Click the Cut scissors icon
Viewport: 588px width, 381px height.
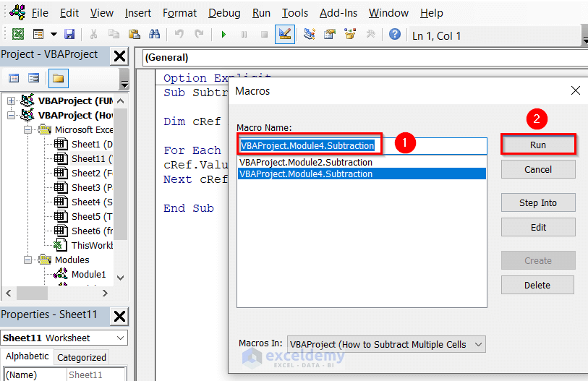[93, 35]
